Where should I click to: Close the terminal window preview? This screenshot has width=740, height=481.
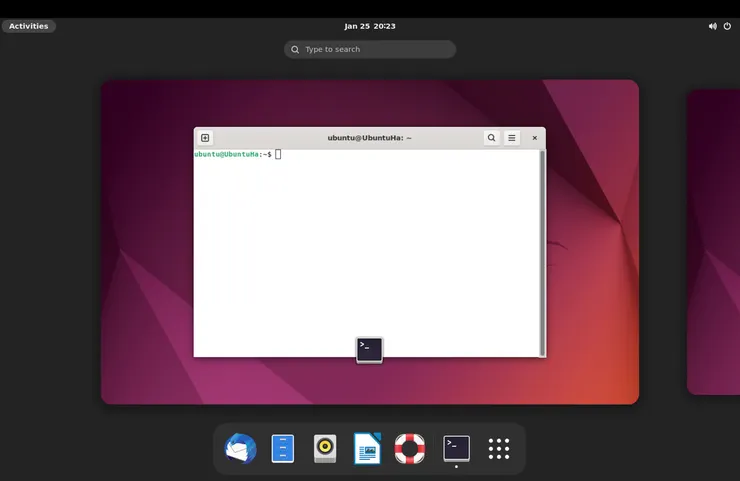535,138
